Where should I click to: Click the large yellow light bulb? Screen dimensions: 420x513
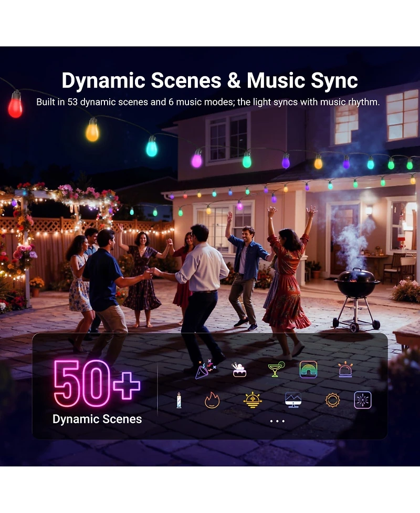[x=92, y=130]
